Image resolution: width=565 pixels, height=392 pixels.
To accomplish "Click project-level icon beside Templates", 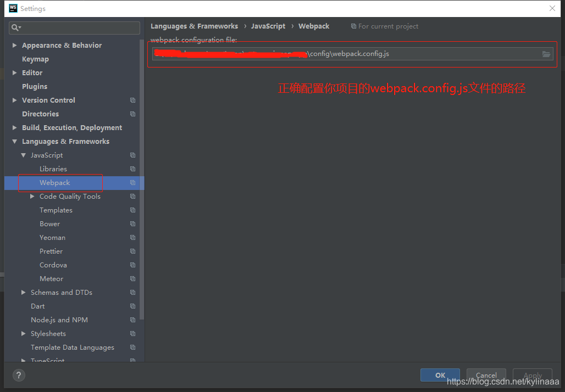I will click(132, 210).
